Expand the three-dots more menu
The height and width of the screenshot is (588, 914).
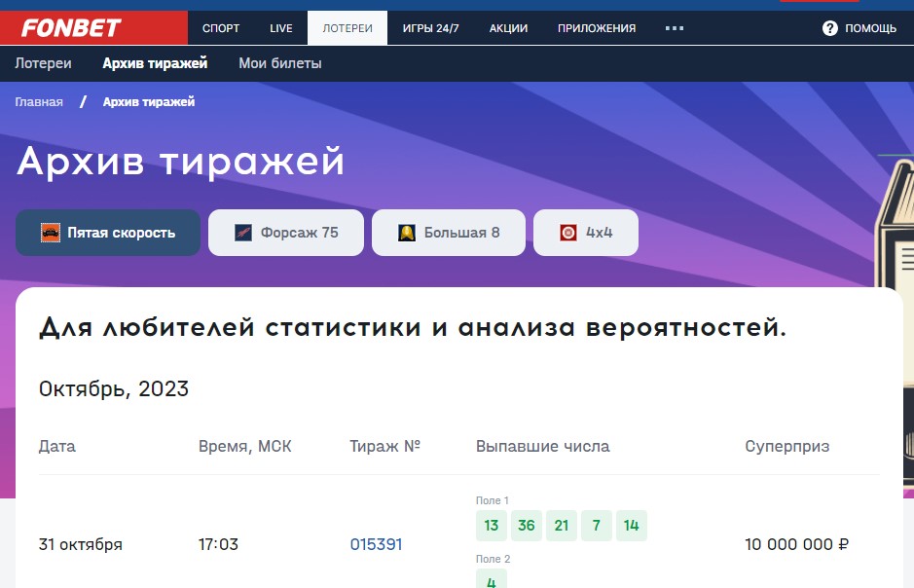coord(675,28)
